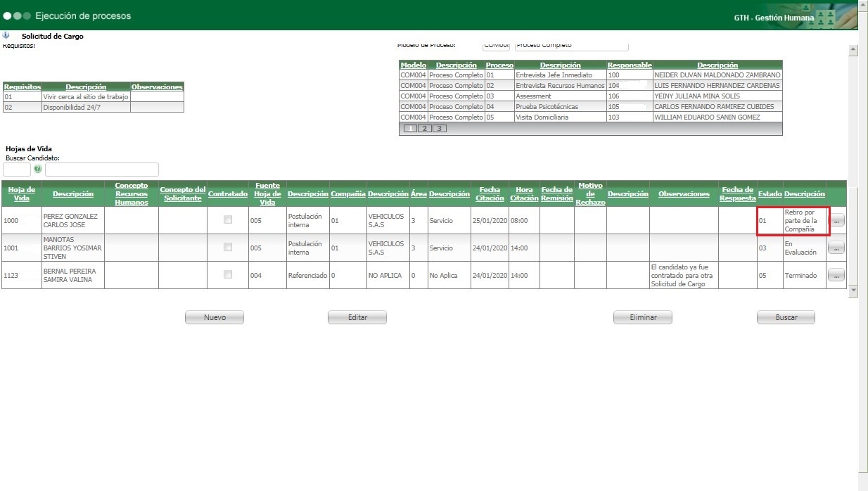Toggle Contratado checkbox for BERNAL PEREIRA SAMIRA VALINA
This screenshot has width=868, height=491.
pos(227,274)
